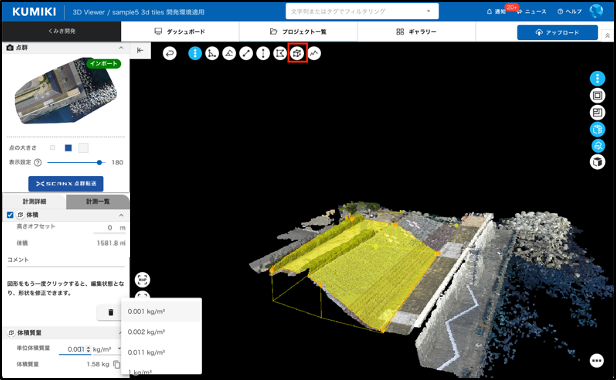Uncheck the 体積 measurement checkbox
This screenshot has width=616, height=380.
coord(10,215)
